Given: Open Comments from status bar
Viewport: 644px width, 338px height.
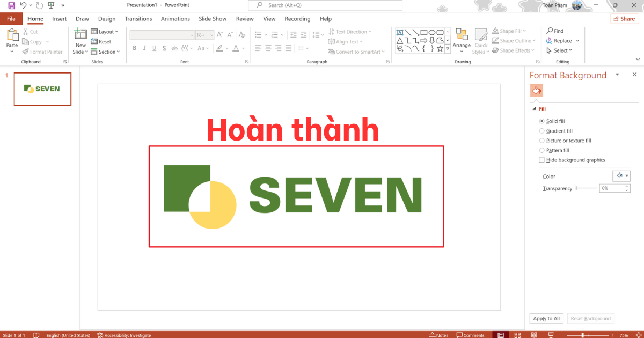Looking at the screenshot, I should tap(470, 335).
